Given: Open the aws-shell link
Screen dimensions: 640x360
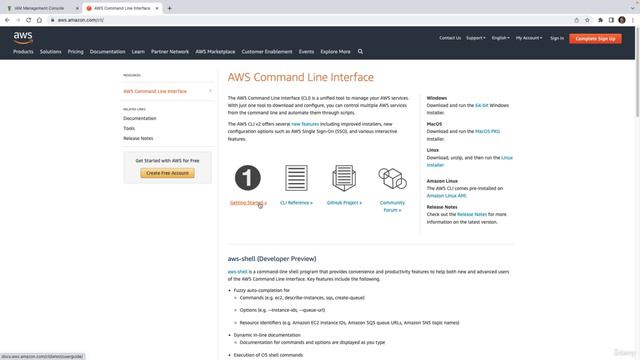Looking at the screenshot, I should coord(238,272).
